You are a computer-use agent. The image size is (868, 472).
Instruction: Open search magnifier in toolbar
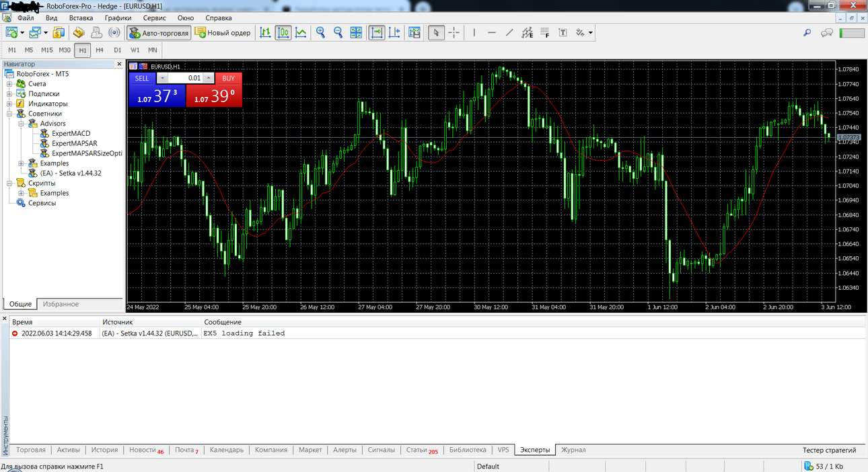coord(807,32)
